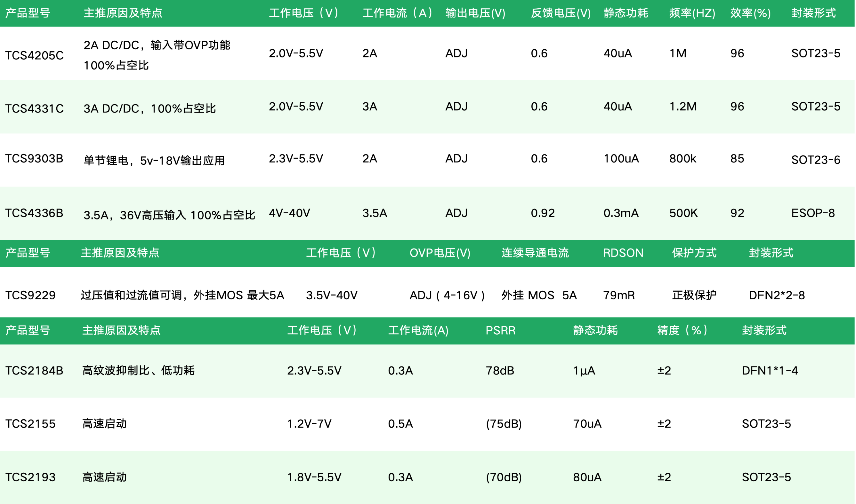This screenshot has width=856, height=504.
Task: Click the 80uA quiescent power value
Action: (x=587, y=478)
